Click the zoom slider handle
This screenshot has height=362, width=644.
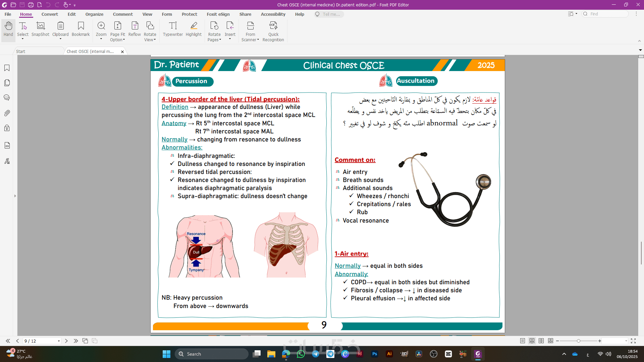click(x=578, y=341)
